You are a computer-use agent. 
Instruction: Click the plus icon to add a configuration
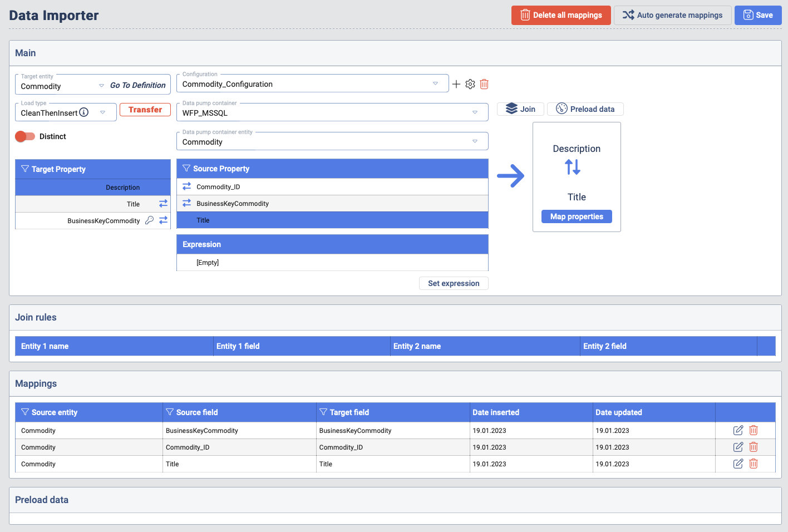456,84
